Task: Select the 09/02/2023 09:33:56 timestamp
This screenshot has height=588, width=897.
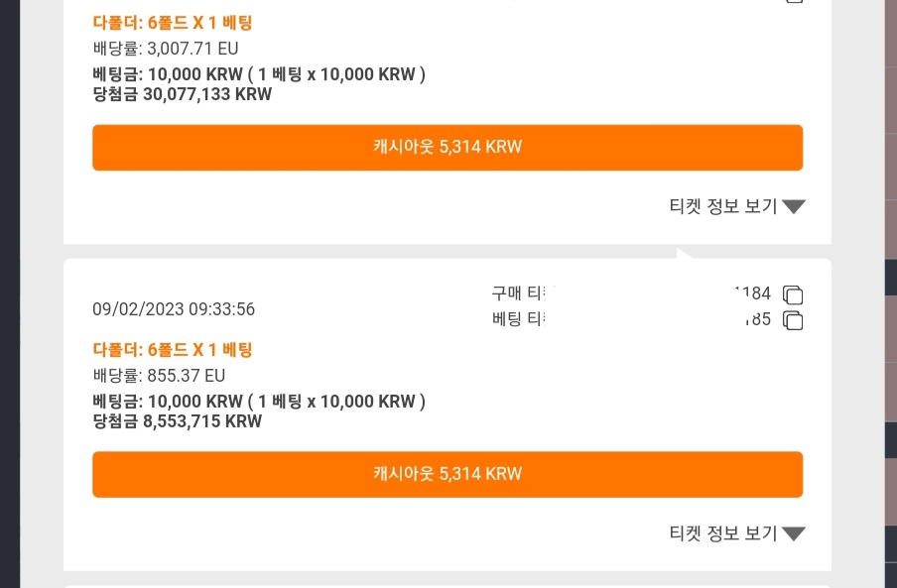Action: [174, 309]
